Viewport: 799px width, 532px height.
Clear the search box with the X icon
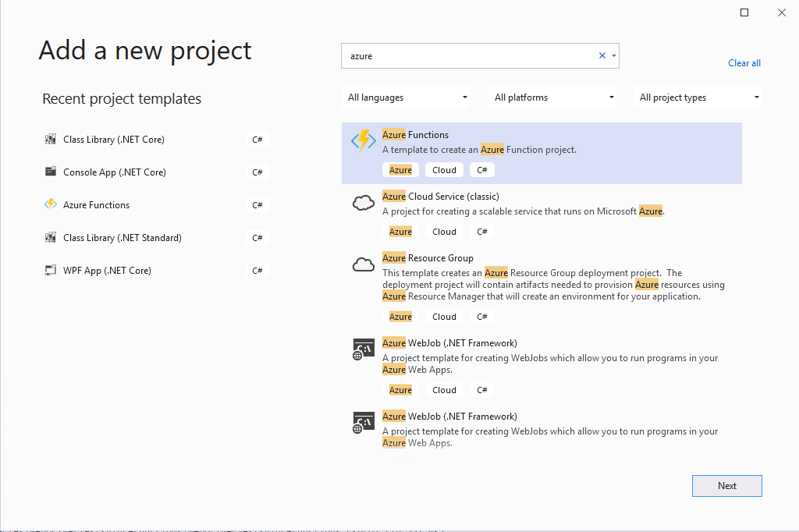pyautogui.click(x=602, y=55)
